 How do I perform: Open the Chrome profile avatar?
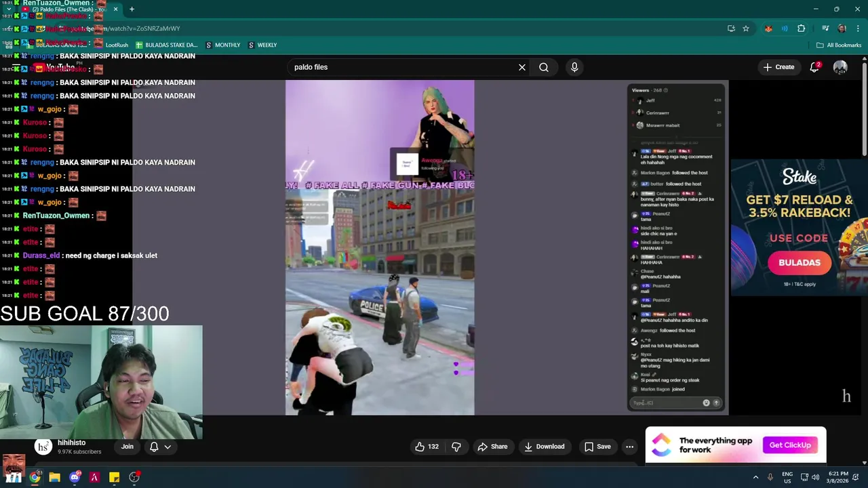(842, 28)
